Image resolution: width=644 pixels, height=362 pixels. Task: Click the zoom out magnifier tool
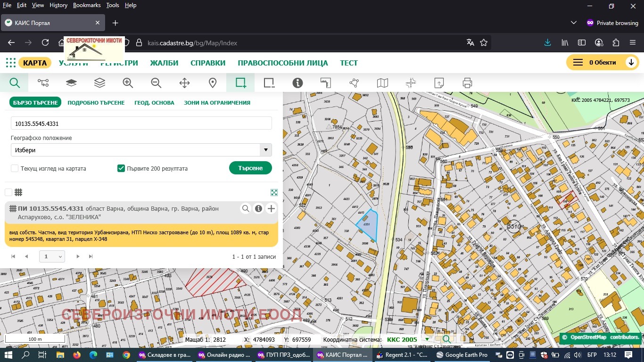(156, 83)
